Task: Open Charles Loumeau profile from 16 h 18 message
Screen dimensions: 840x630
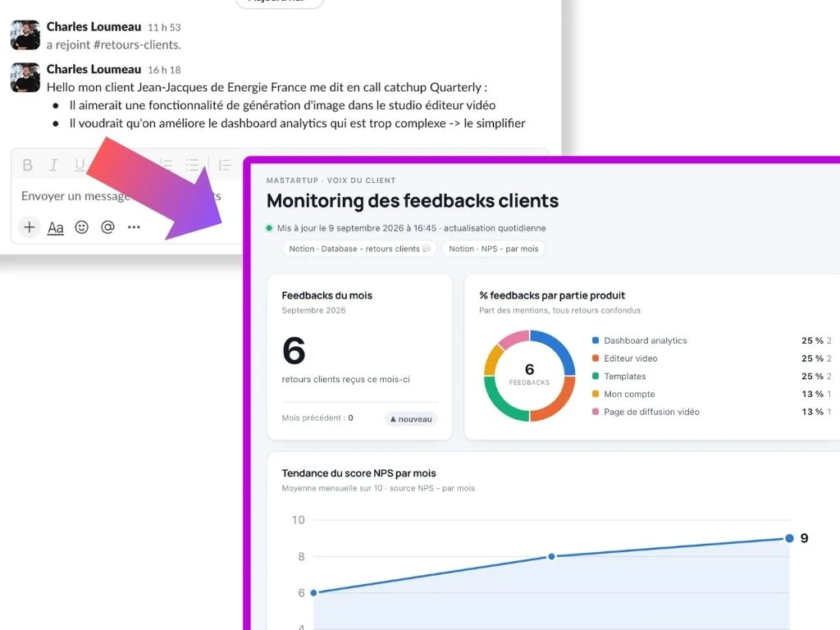Action: click(x=94, y=69)
